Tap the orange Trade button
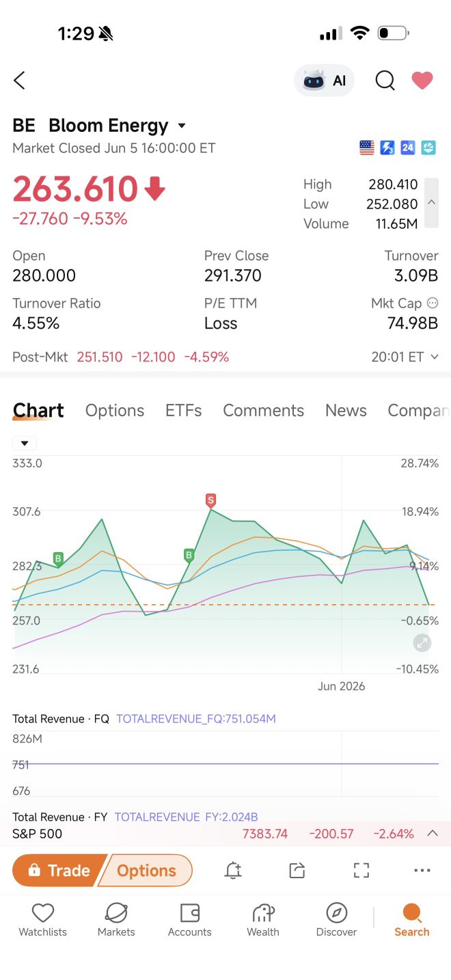The image size is (451, 980). (59, 870)
